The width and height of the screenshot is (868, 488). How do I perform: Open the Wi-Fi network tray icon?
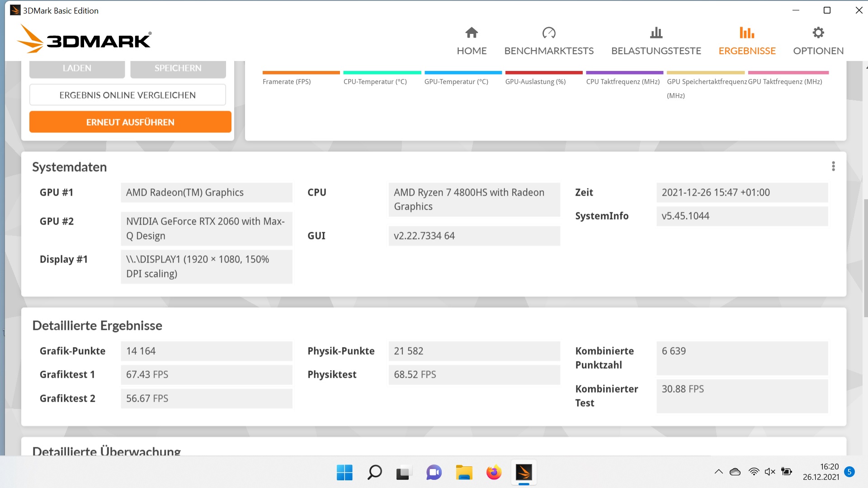coord(754,472)
